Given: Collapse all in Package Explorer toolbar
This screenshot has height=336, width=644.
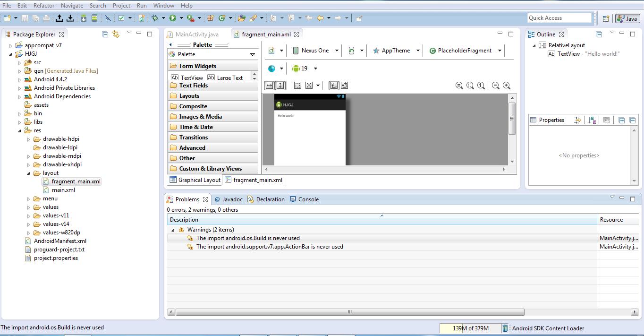Looking at the screenshot, I should click(105, 34).
